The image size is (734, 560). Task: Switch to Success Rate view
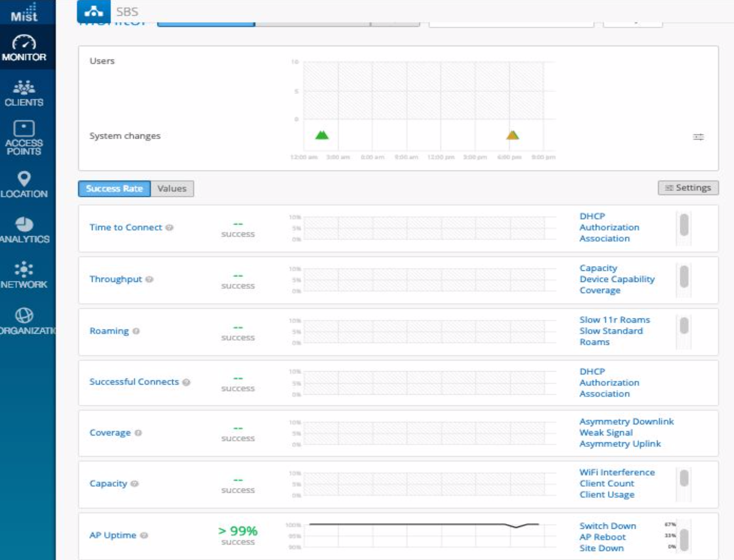click(114, 188)
